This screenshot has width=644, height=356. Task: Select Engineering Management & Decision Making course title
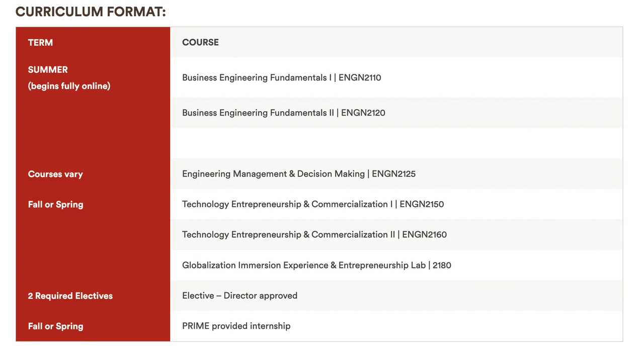[273, 174]
